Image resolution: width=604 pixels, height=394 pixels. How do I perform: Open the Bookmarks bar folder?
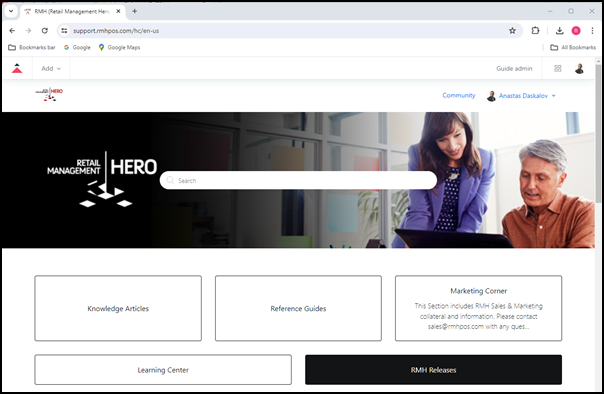[x=32, y=47]
